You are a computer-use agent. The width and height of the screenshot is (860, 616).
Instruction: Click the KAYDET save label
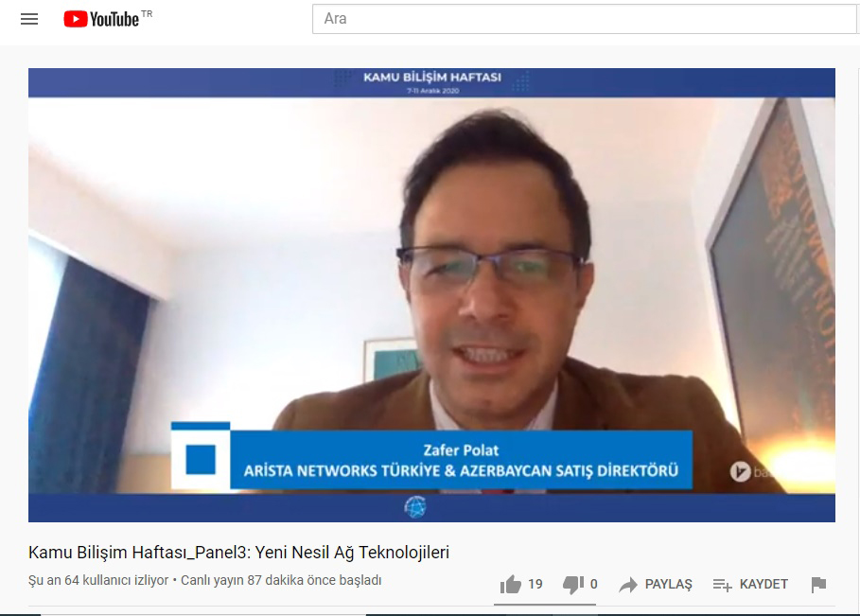coord(763,585)
